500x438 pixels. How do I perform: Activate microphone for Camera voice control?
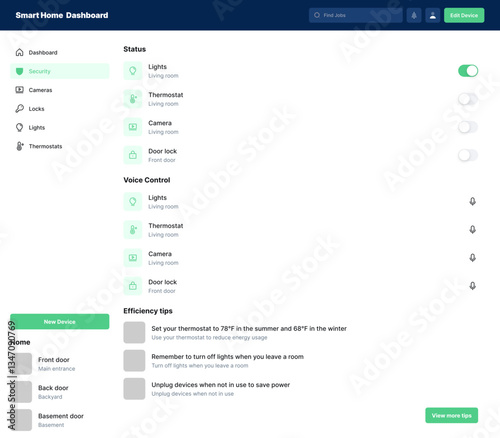(472, 258)
